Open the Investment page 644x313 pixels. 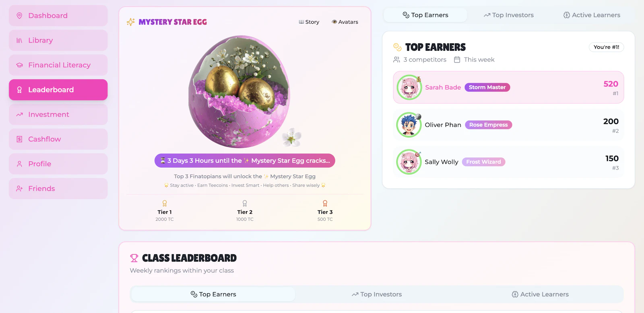pyautogui.click(x=58, y=115)
